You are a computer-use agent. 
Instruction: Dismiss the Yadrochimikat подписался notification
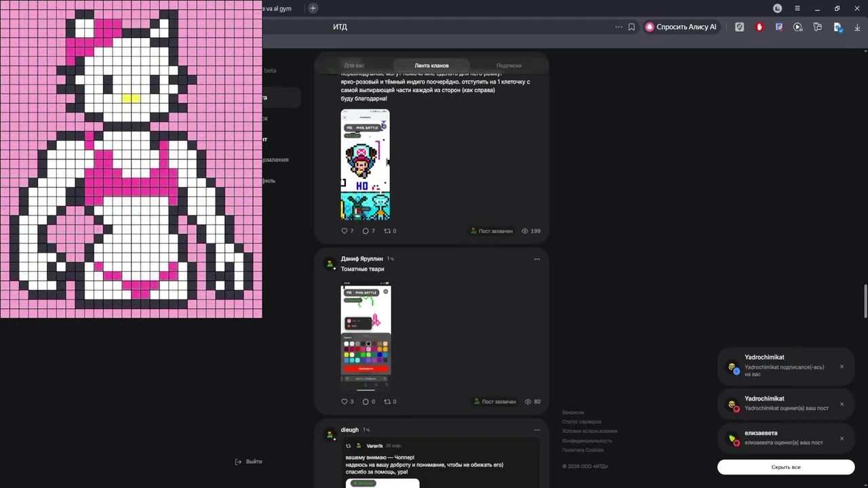pyautogui.click(x=842, y=367)
